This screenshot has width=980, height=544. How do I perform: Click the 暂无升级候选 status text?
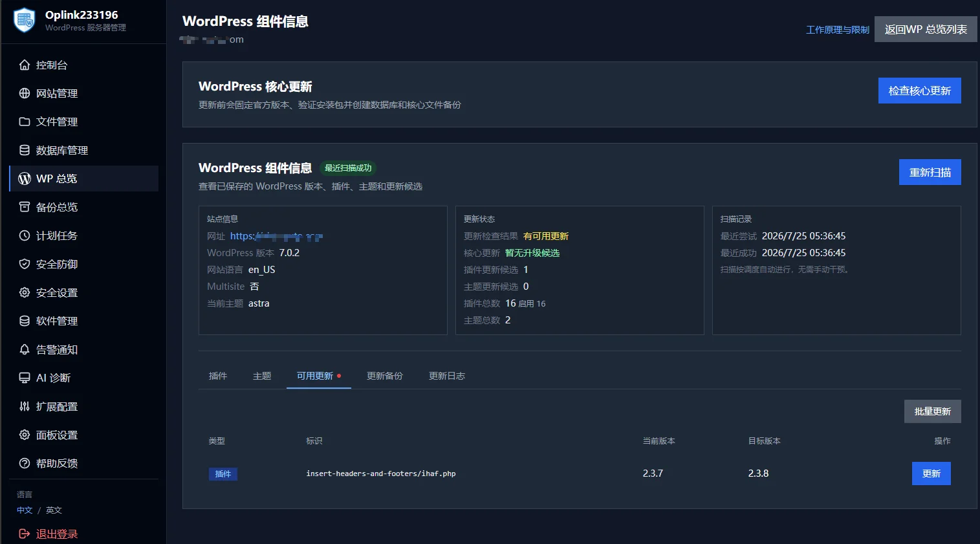tap(532, 253)
